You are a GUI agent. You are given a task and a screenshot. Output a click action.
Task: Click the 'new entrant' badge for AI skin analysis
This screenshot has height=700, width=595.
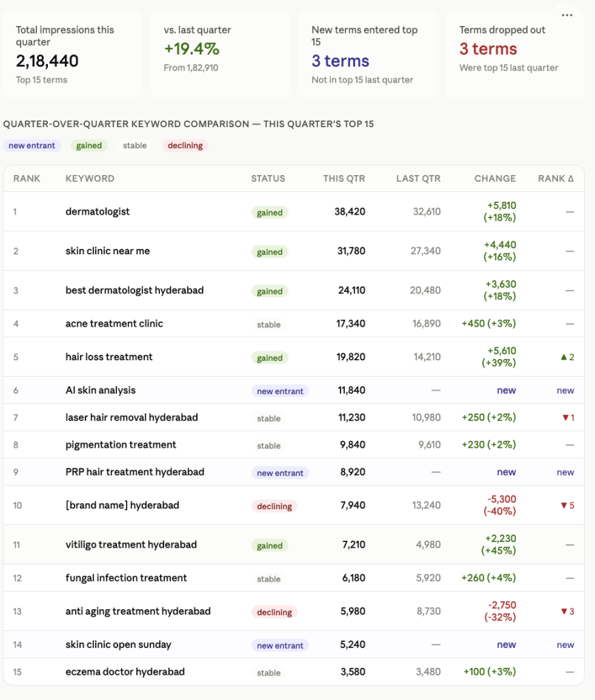coord(280,391)
